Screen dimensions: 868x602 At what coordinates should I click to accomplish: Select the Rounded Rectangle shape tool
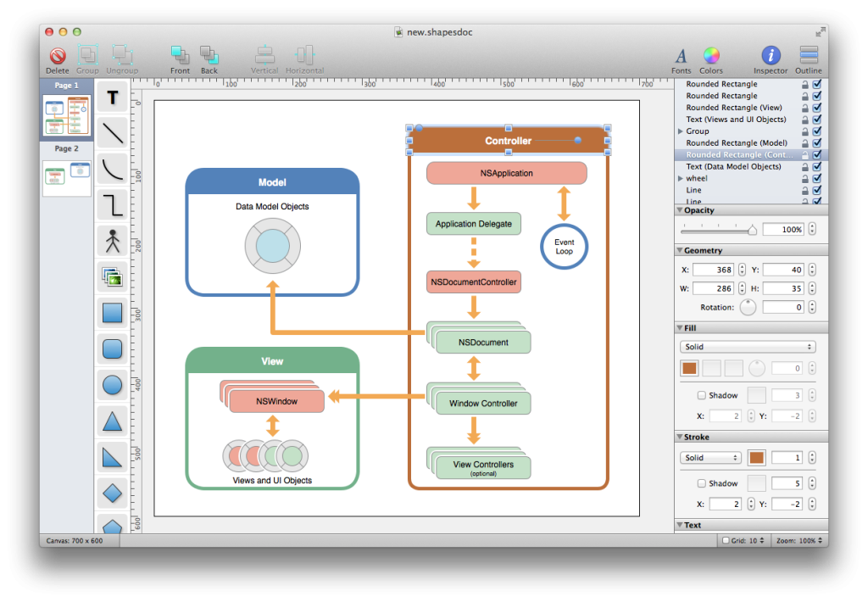[x=112, y=348]
